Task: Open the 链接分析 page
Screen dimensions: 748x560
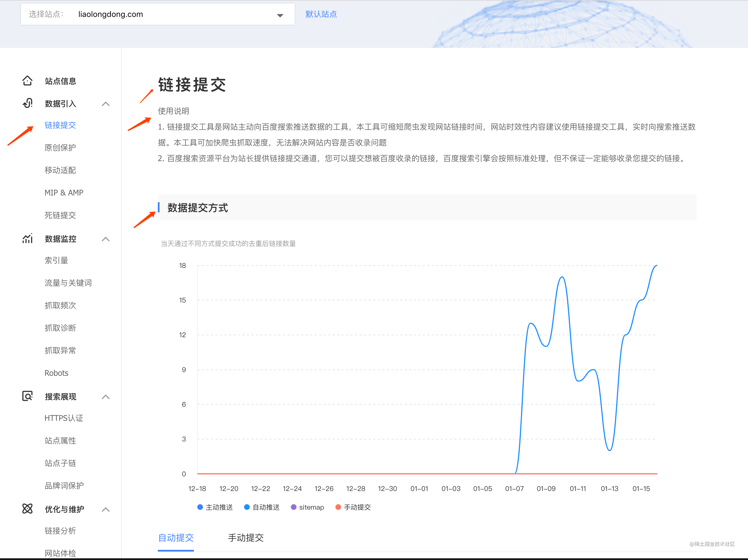Action: pos(60,531)
